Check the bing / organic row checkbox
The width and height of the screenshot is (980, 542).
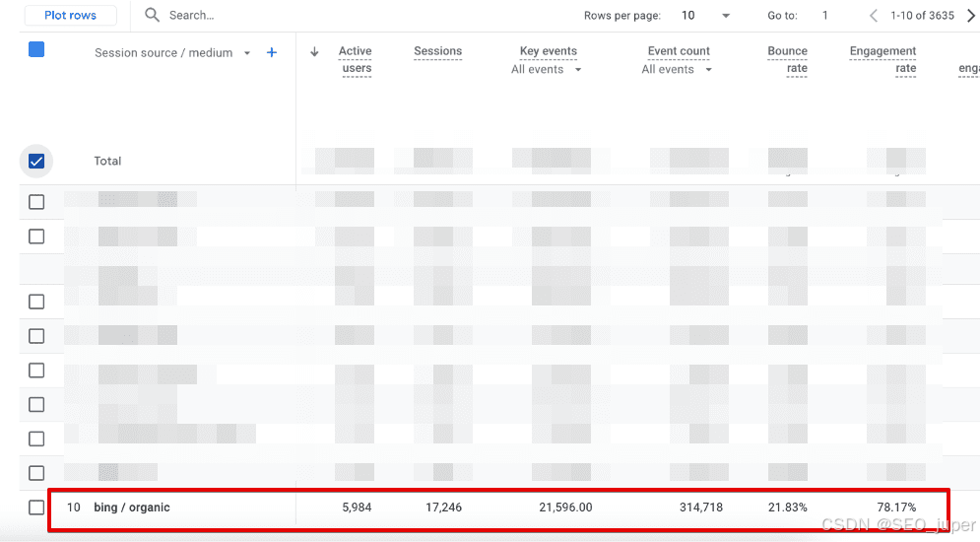36,508
